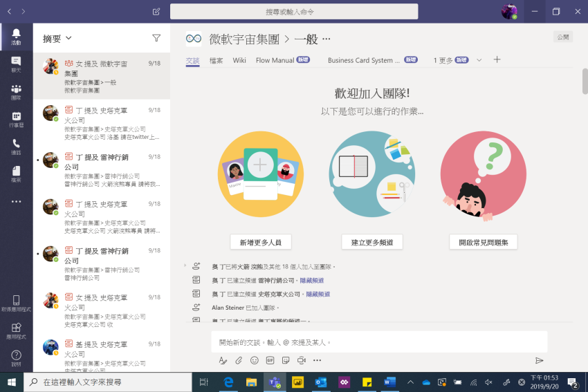Open Microsoft Edge from taskbar

tap(228, 382)
